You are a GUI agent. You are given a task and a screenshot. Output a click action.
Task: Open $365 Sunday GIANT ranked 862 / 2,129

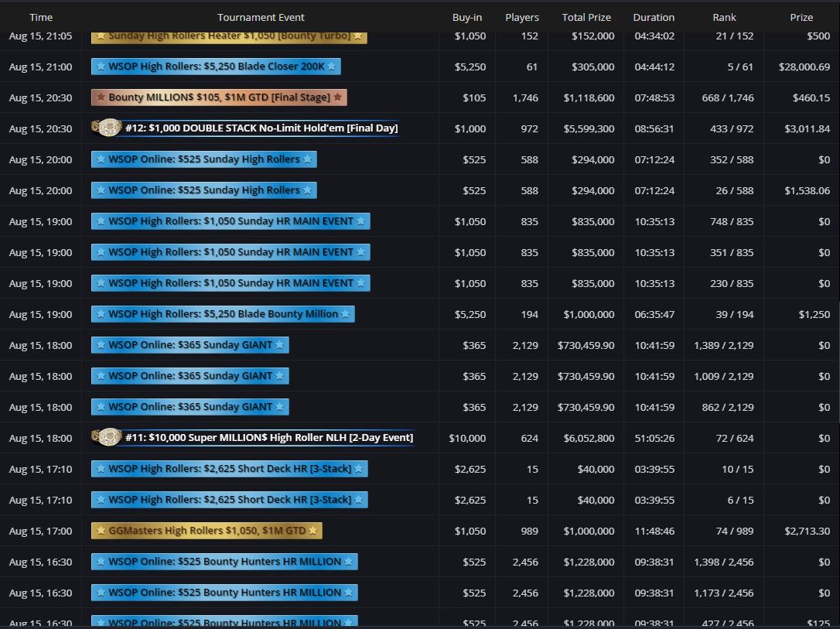[190, 407]
